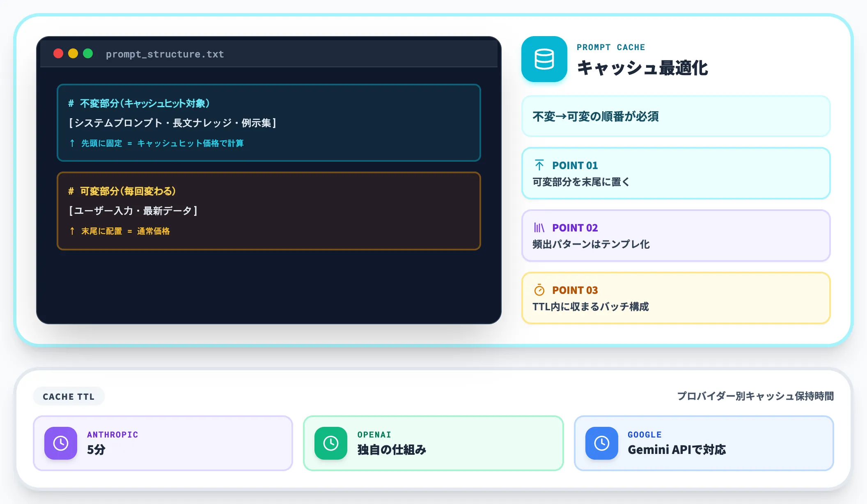Click the OPENAI provider label
The width and height of the screenshot is (867, 504).
pos(374,434)
